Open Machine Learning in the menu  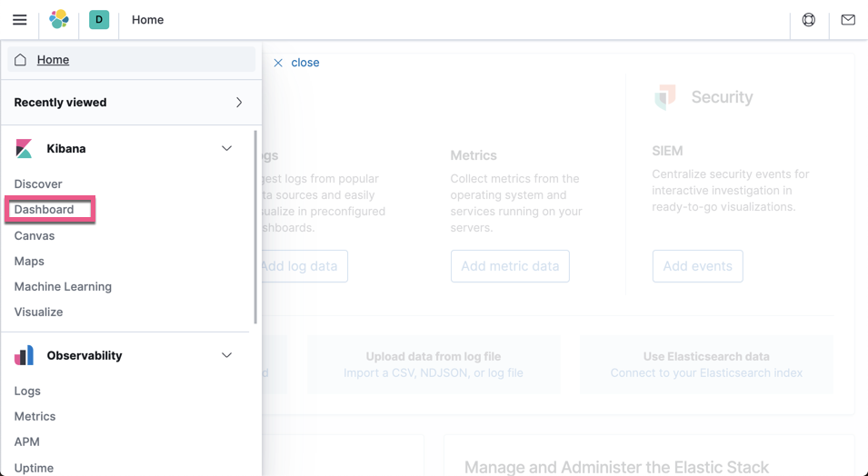63,287
